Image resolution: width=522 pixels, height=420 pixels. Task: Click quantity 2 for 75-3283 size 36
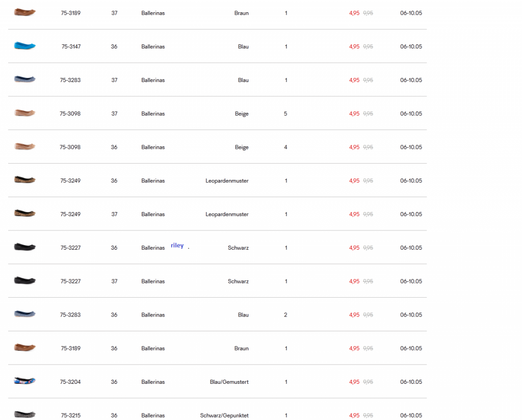coord(285,315)
